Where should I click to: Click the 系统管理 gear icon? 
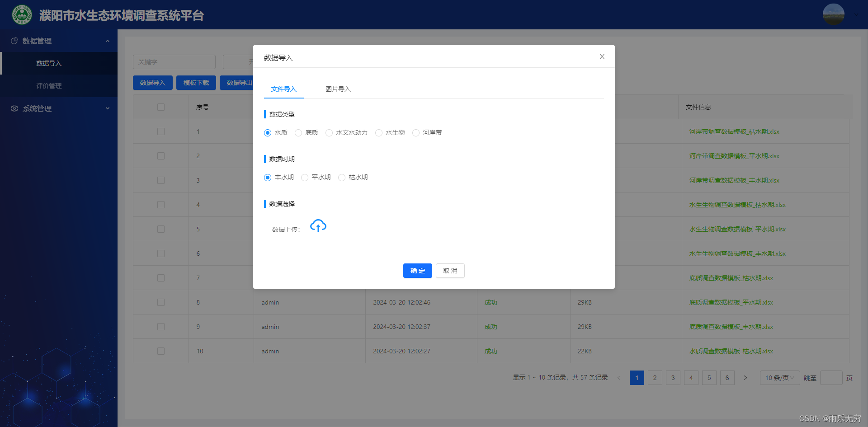tap(14, 108)
